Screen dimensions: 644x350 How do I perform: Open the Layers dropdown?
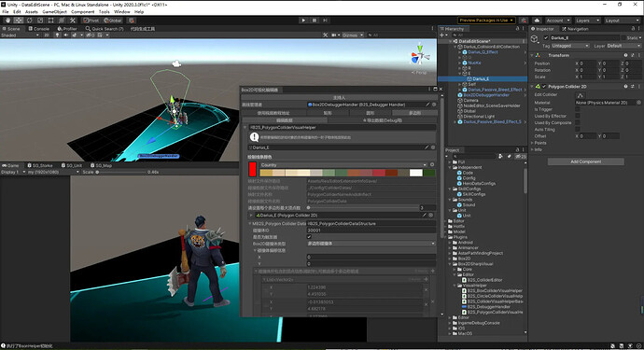588,21
